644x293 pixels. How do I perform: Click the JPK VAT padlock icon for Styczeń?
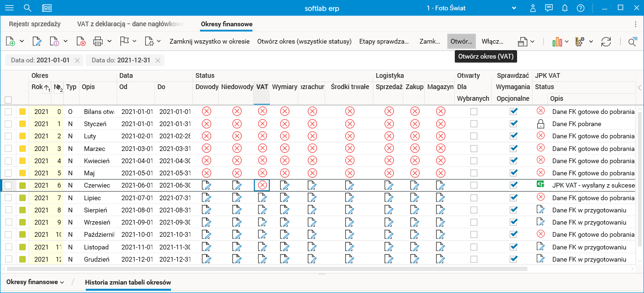pos(540,124)
